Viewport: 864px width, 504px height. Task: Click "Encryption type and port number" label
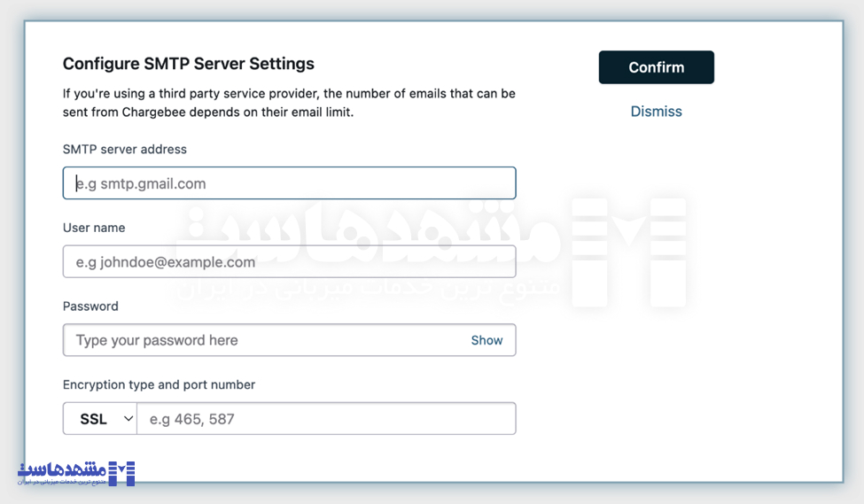pyautogui.click(x=159, y=385)
